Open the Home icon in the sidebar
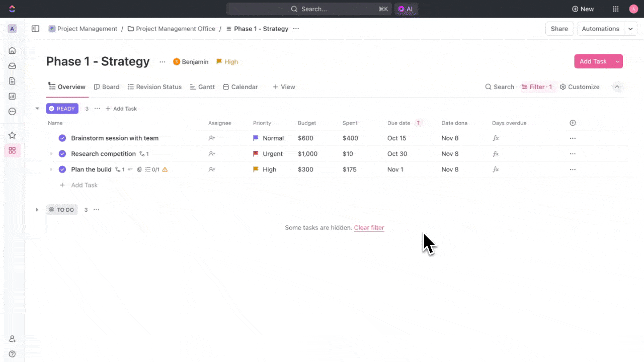The image size is (644, 362). tap(12, 50)
